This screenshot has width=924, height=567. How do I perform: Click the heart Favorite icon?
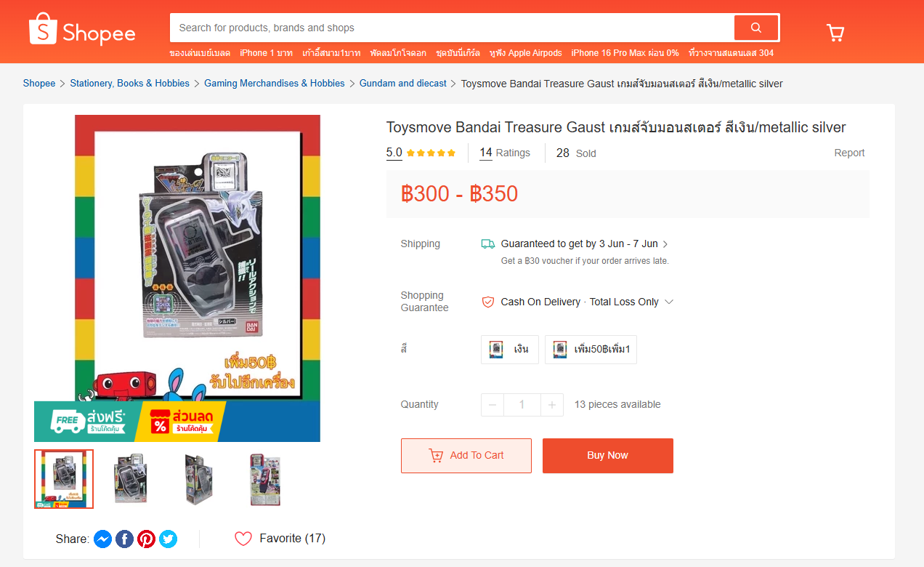coord(243,539)
